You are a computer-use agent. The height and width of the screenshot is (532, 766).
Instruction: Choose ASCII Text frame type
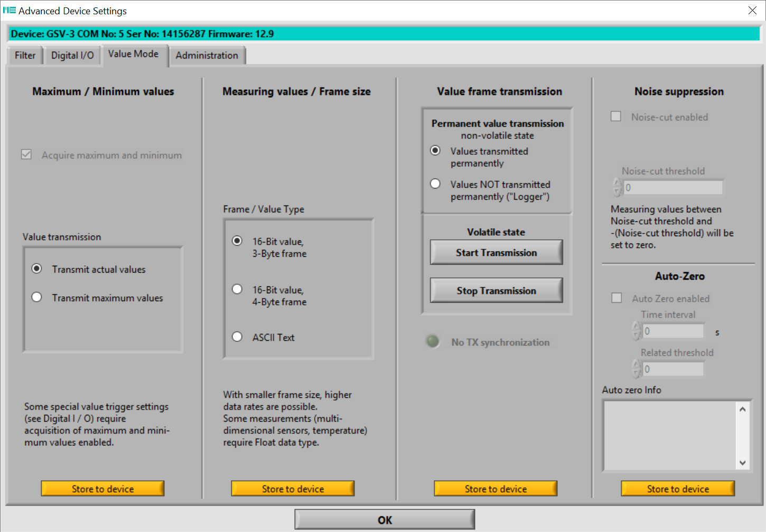238,337
